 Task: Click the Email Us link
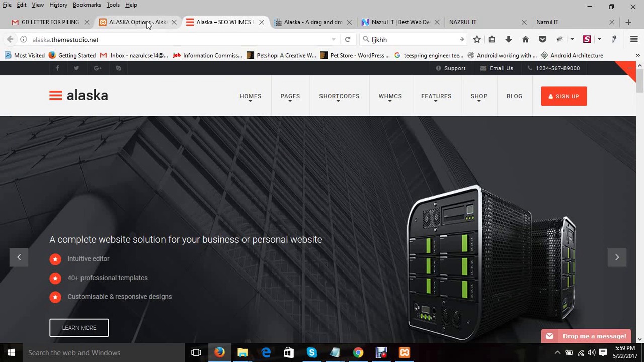497,68
